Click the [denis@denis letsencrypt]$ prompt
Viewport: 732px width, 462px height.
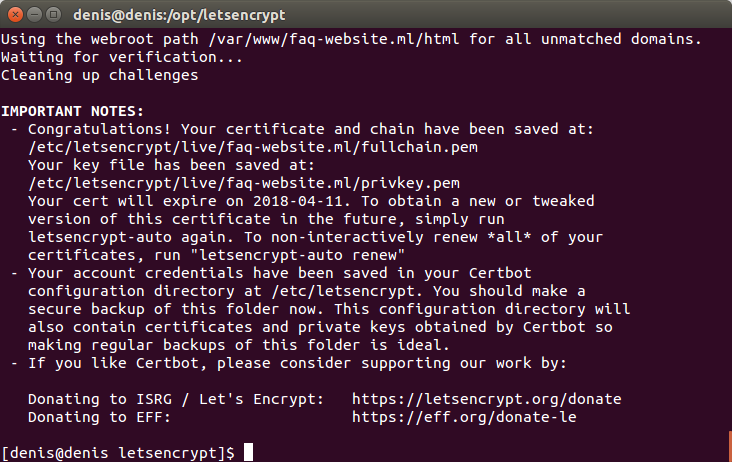pyautogui.click(x=118, y=453)
